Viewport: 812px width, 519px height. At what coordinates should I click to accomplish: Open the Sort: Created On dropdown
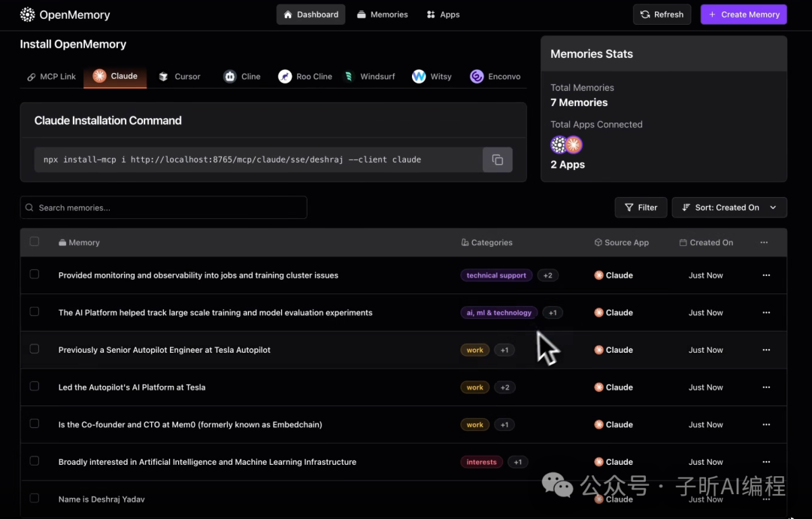click(729, 208)
